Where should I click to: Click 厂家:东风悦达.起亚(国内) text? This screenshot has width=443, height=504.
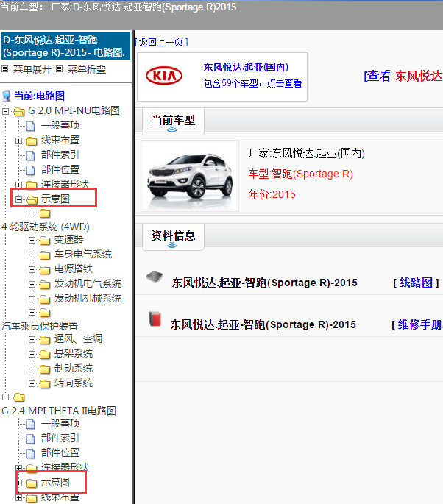306,153
